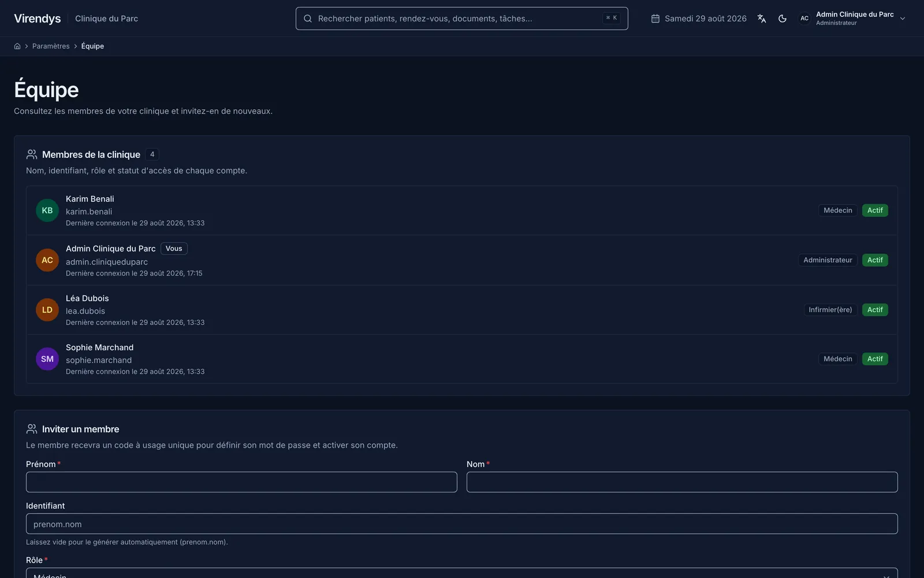924x578 pixels.
Task: Click the AC avatar in member list
Action: (x=47, y=260)
